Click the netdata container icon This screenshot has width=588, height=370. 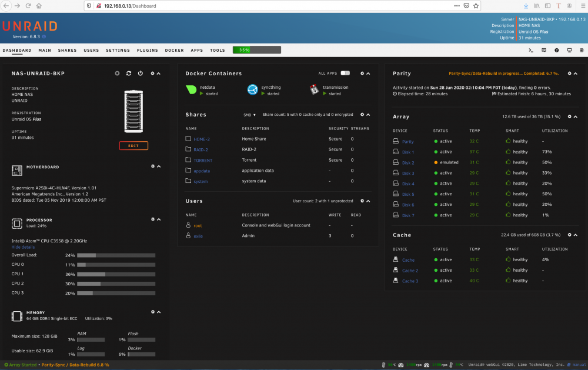(x=191, y=89)
